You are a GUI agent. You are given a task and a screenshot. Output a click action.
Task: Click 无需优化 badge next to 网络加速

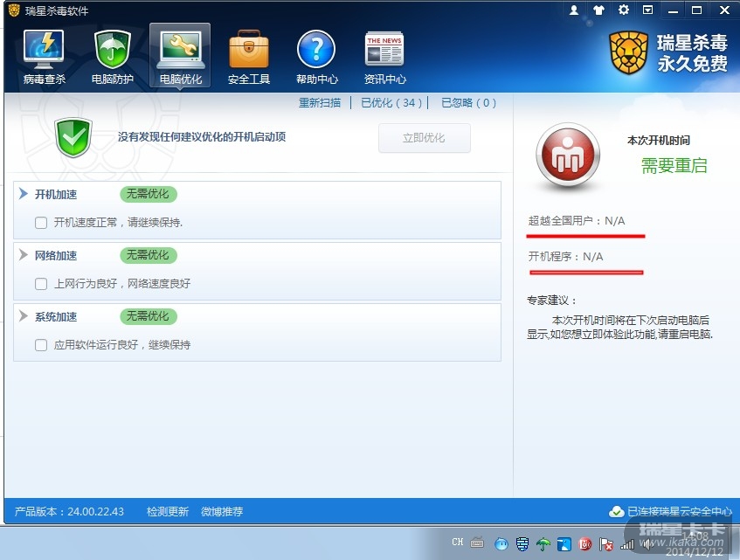(x=149, y=255)
